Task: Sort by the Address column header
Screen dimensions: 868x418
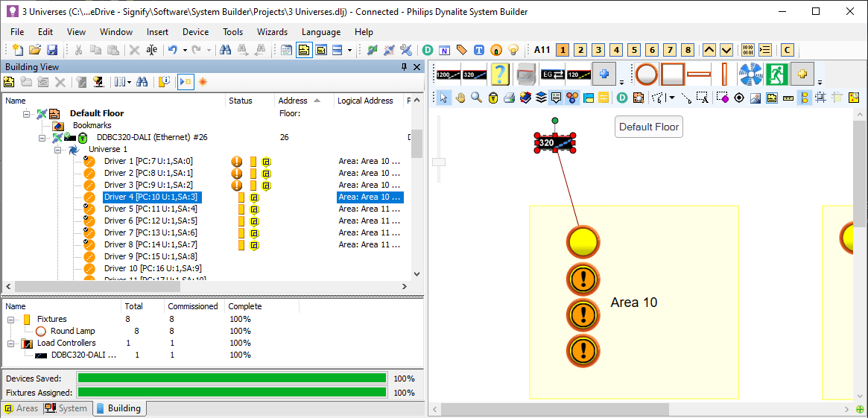Action: [293, 101]
